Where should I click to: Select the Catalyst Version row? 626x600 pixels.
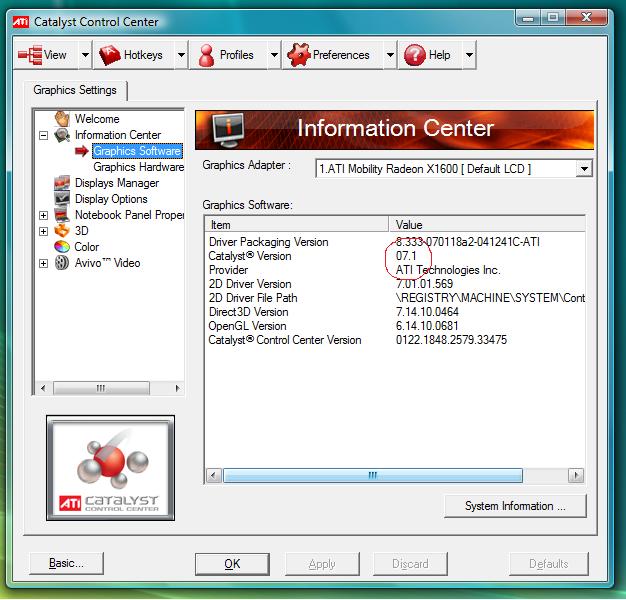[395, 256]
